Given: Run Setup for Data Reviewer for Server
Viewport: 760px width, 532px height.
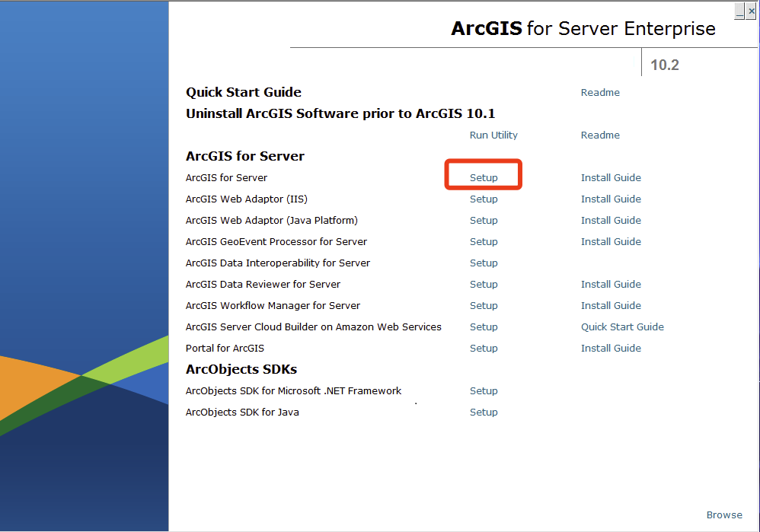Looking at the screenshot, I should pos(484,285).
